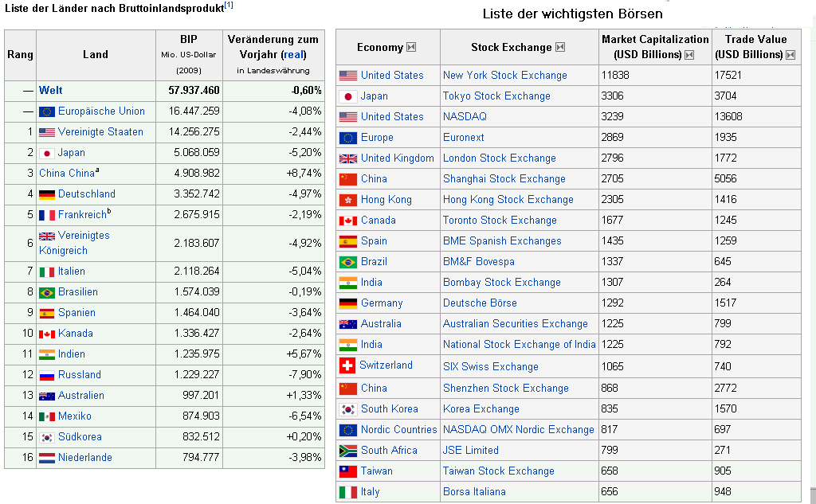
Task: Open Hong Kong Stock Exchange link
Action: click(508, 200)
